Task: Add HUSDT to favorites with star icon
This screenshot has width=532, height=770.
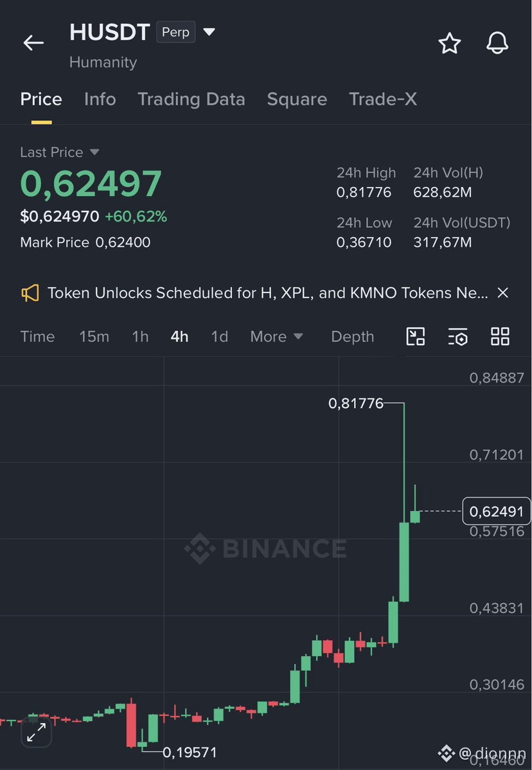Action: pos(449,43)
